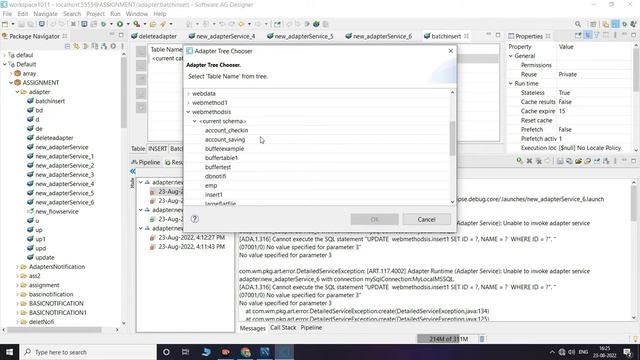Select the 23-Aug-2022, 4:11:43 PM result
The image size is (640, 360).
point(192,247)
